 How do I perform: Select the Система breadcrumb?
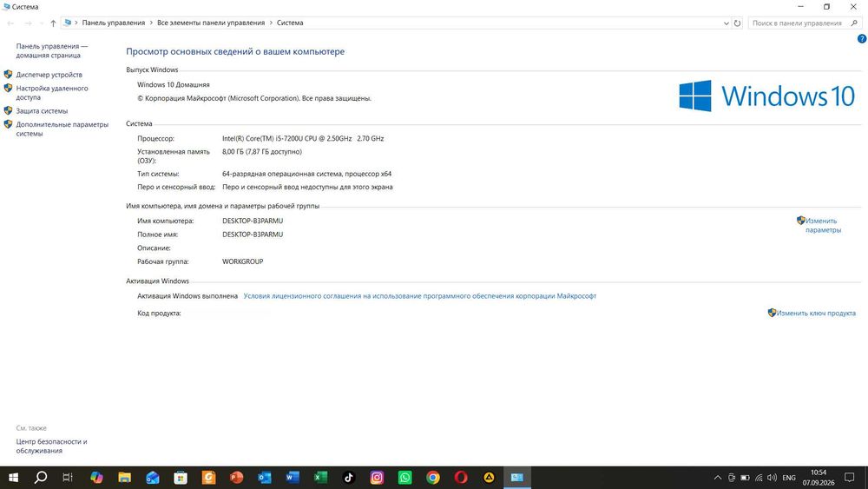click(290, 23)
